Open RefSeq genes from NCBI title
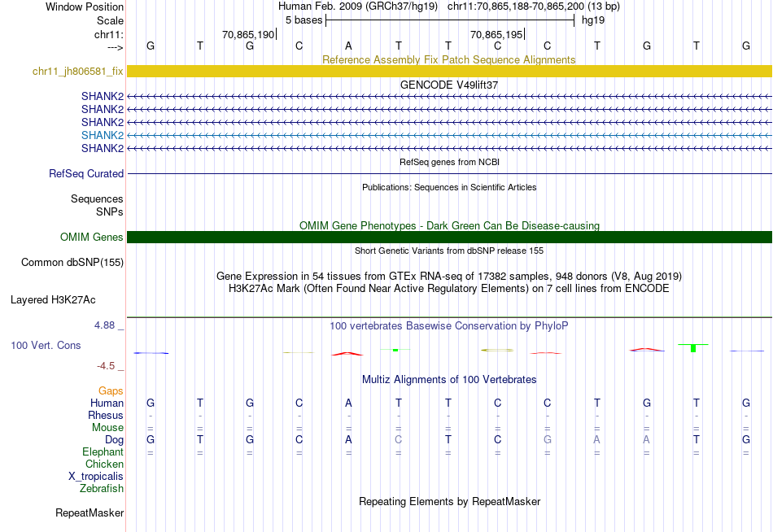 pos(449,162)
